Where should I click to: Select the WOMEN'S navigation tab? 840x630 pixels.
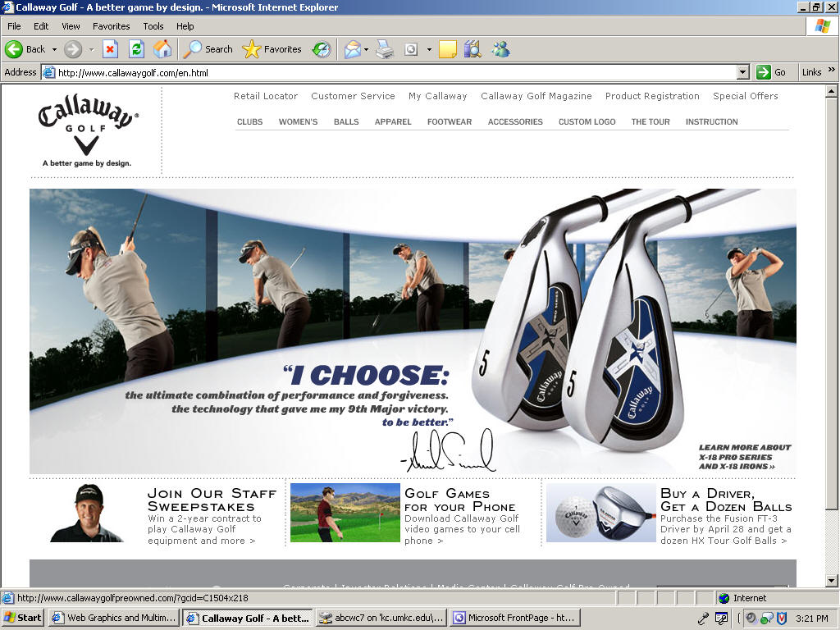[298, 121]
